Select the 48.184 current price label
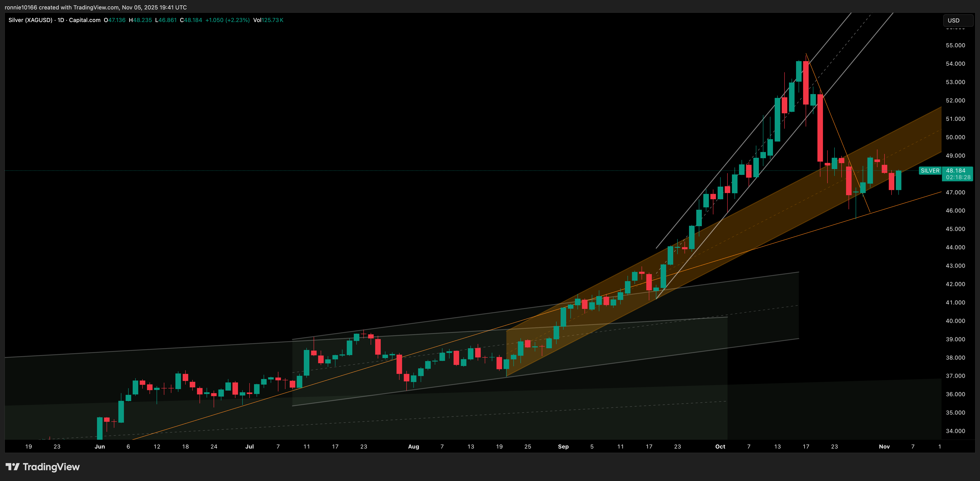The image size is (980, 481). (955, 170)
